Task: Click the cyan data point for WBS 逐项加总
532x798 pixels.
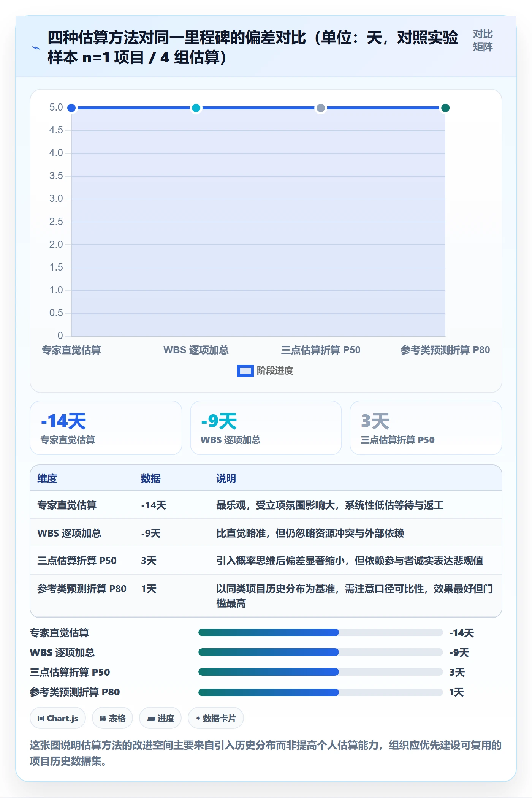Action: pos(196,108)
